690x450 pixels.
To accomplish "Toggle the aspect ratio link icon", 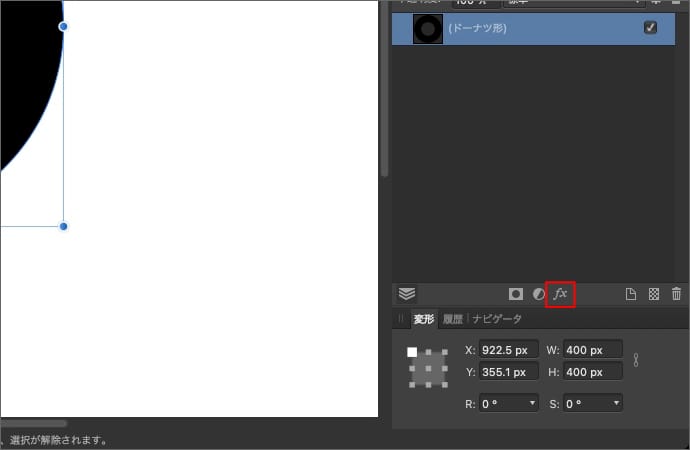I will click(635, 360).
